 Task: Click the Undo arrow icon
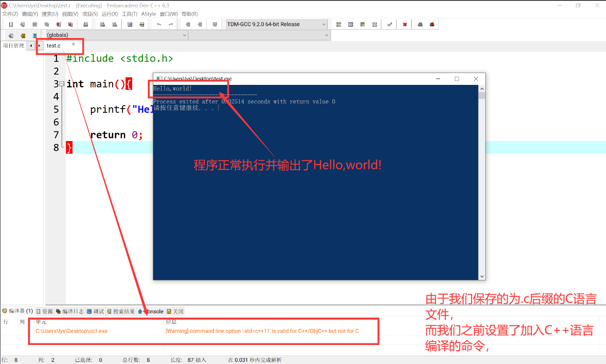pyautogui.click(x=158, y=24)
